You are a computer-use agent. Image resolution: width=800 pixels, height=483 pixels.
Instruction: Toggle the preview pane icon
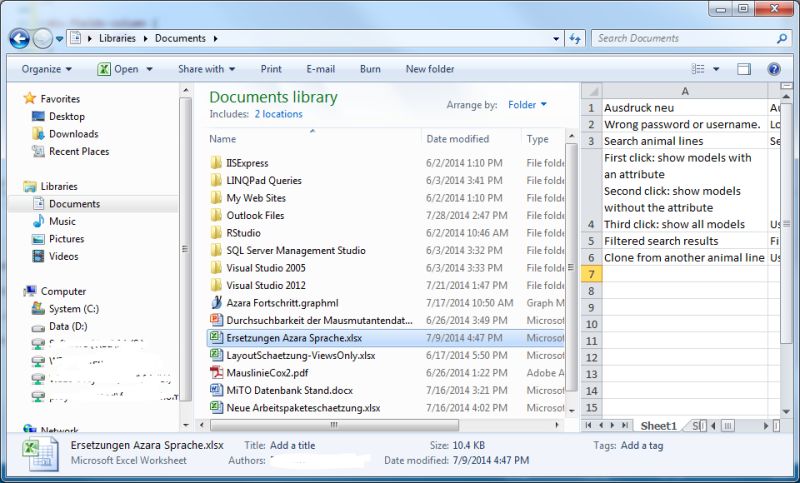(x=743, y=69)
